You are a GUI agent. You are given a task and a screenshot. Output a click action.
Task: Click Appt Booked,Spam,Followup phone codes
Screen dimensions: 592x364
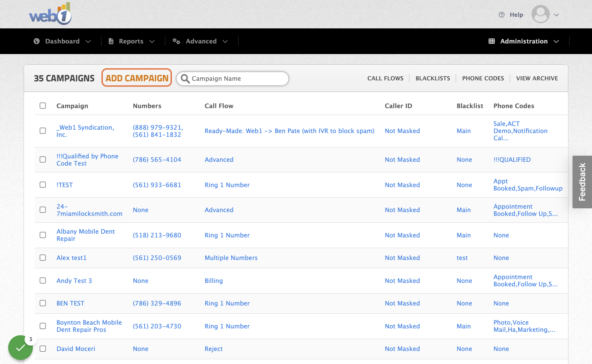(528, 185)
